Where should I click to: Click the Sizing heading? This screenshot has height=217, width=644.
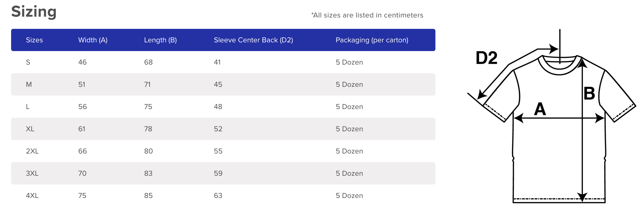34,12
